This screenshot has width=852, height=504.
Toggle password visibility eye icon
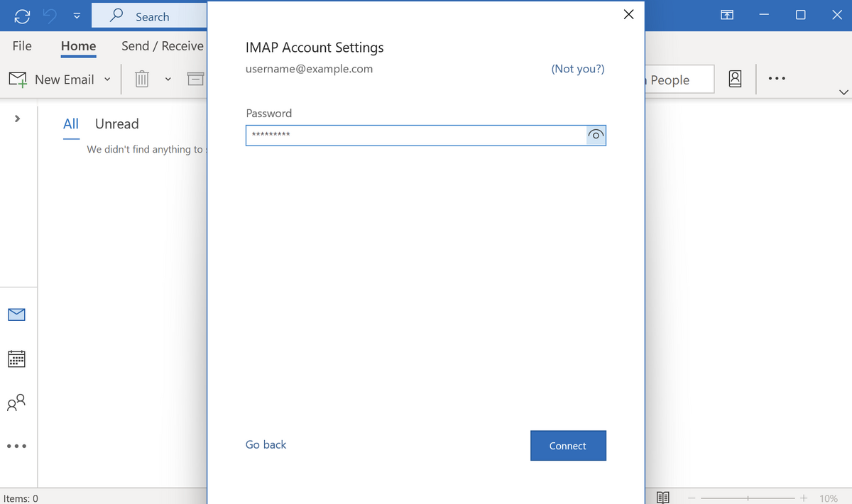tap(596, 135)
